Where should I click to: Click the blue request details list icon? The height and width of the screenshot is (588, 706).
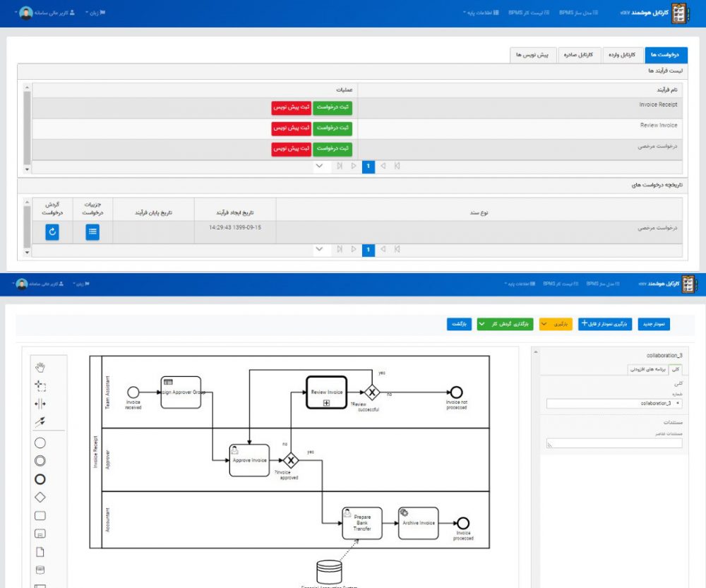[92, 232]
